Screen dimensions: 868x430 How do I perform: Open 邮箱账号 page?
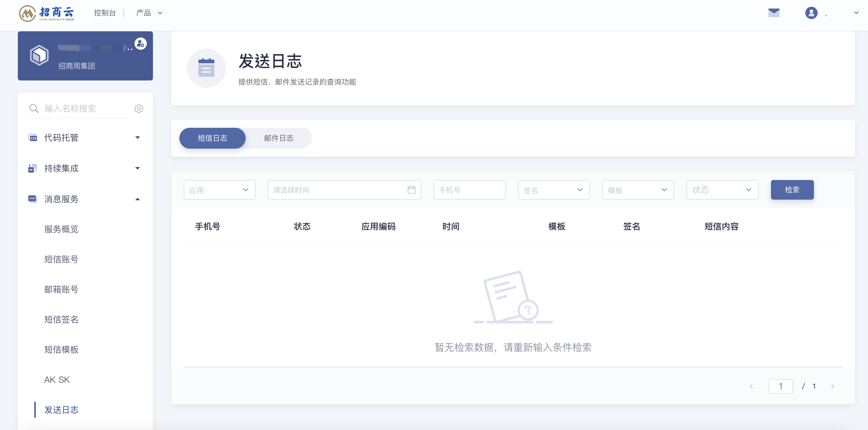click(x=61, y=289)
